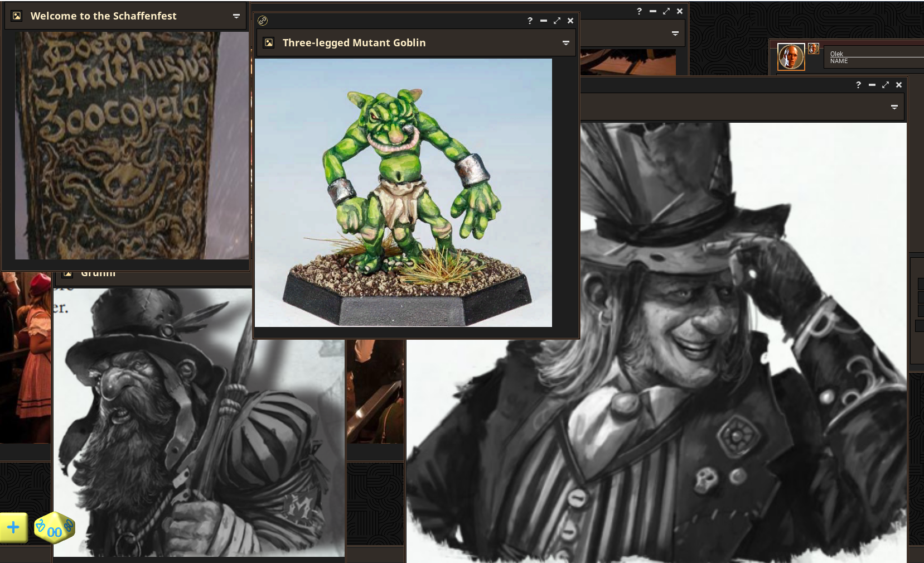This screenshot has width=924, height=563.
Task: Click the Welcome to the Schaffenfest title text
Action: [103, 16]
